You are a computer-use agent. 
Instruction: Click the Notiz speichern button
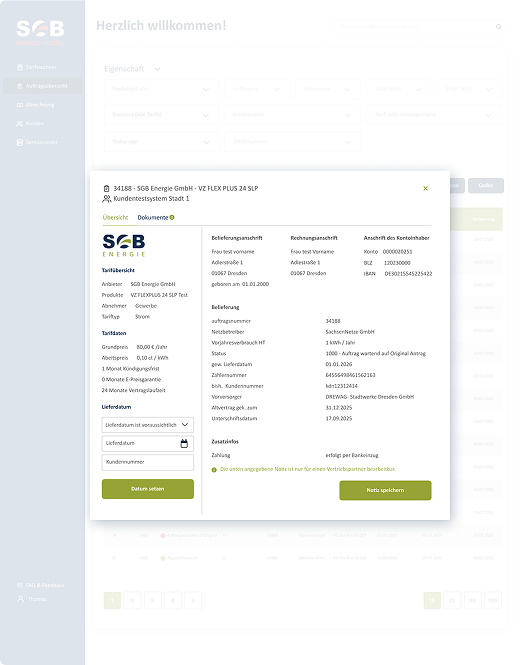coord(385,490)
